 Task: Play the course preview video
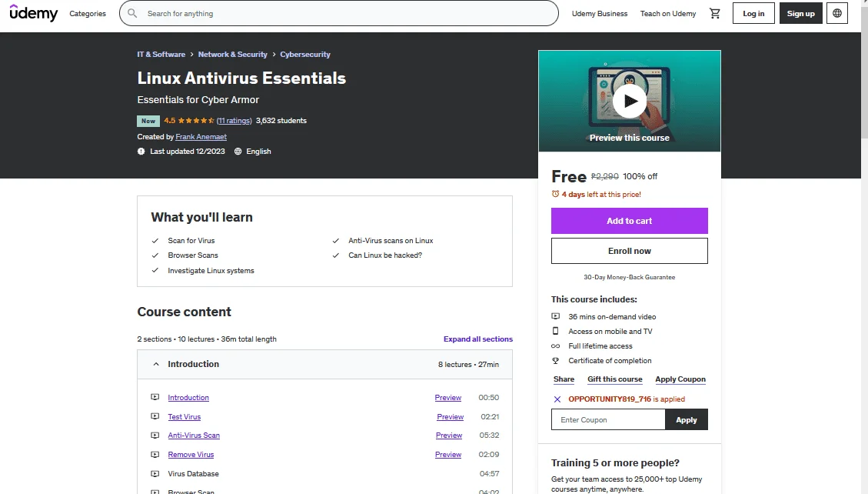click(630, 101)
